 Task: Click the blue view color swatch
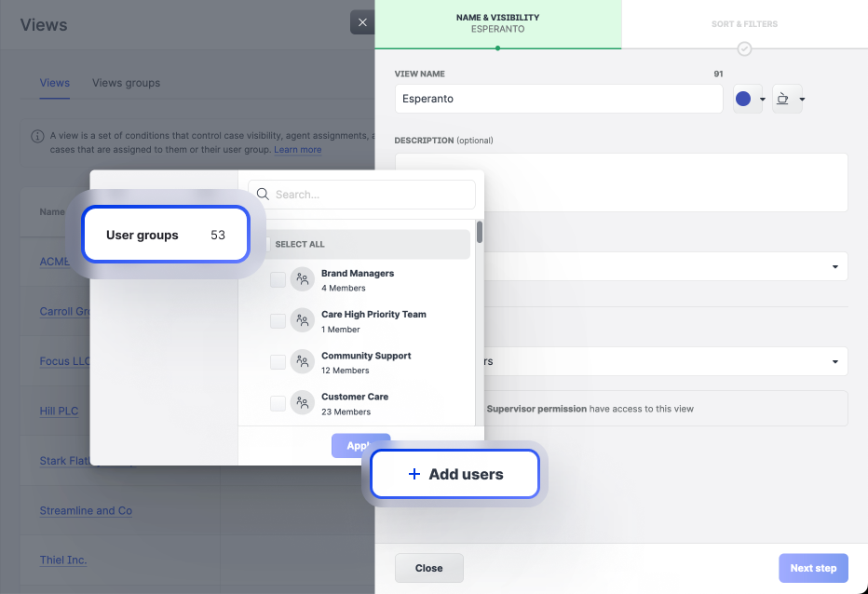click(743, 100)
